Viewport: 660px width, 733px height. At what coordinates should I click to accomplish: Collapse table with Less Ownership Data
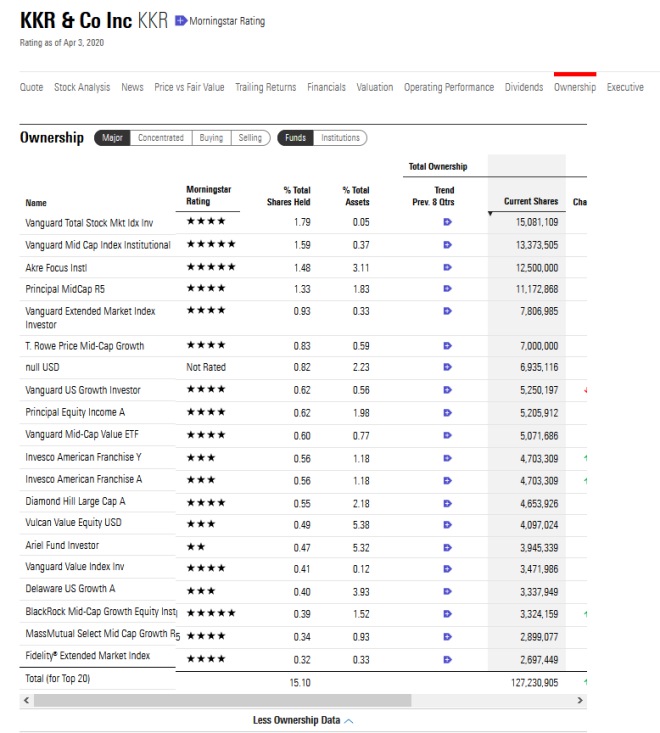click(303, 720)
